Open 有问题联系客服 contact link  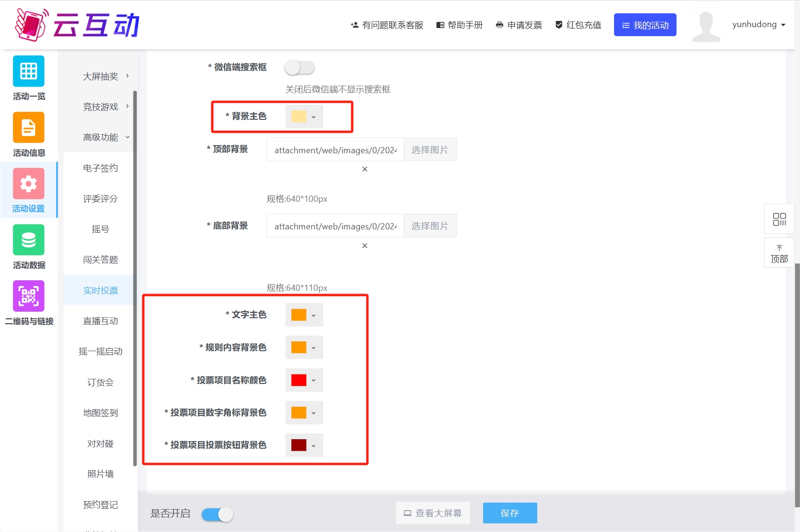[387, 25]
